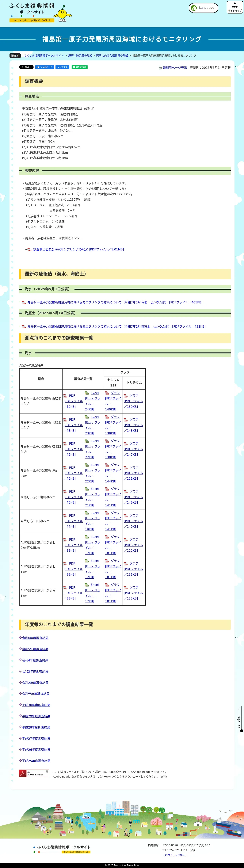Open トリチウム graph 131KB for 放水口から北1km

(x=133, y=569)
